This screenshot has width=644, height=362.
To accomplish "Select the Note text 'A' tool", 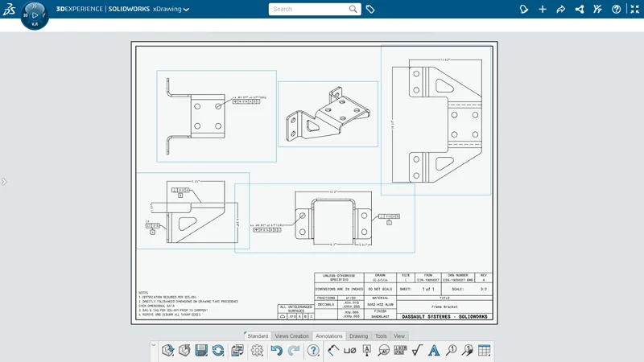I will coord(434,351).
